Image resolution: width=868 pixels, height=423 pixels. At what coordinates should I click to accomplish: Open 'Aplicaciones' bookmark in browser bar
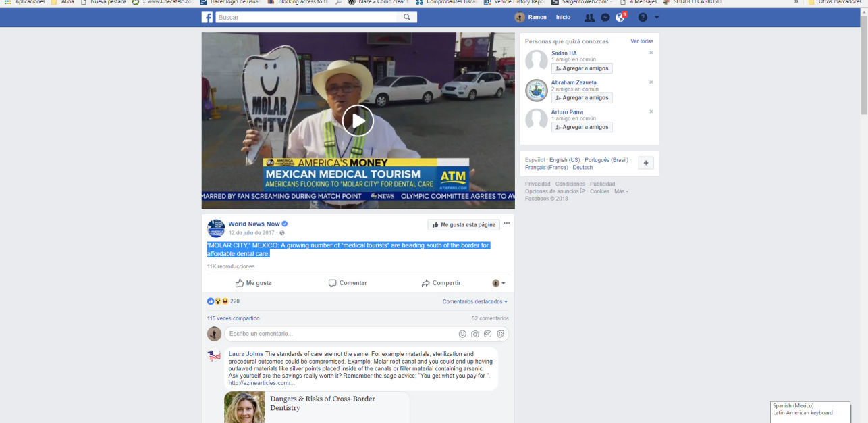[26, 3]
